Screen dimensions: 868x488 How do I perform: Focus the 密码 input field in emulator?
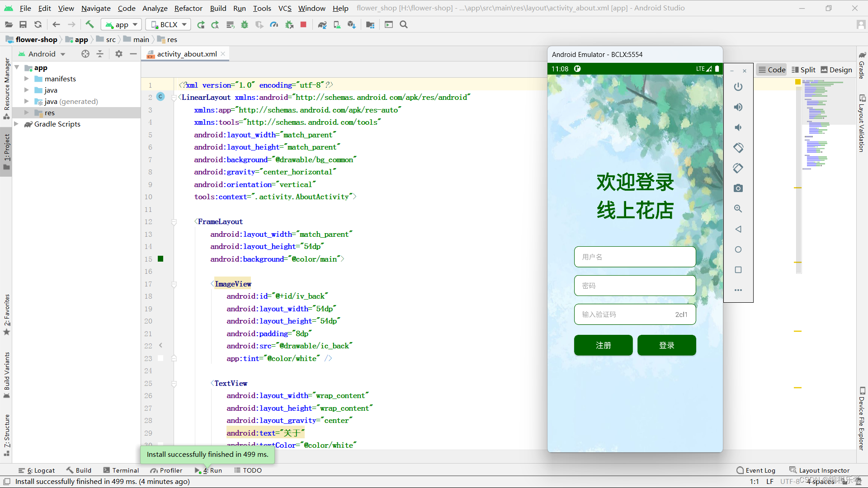[x=635, y=286]
